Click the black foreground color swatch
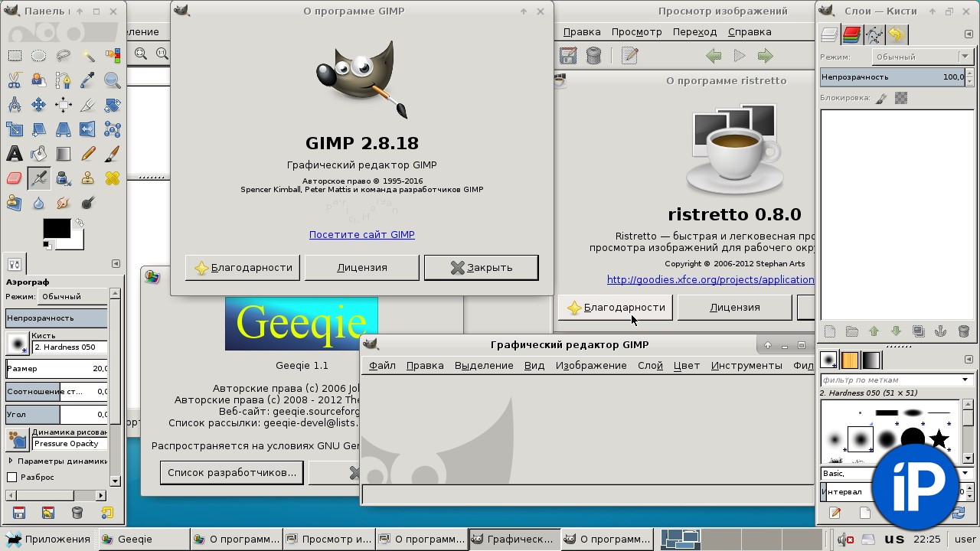 coord(56,228)
